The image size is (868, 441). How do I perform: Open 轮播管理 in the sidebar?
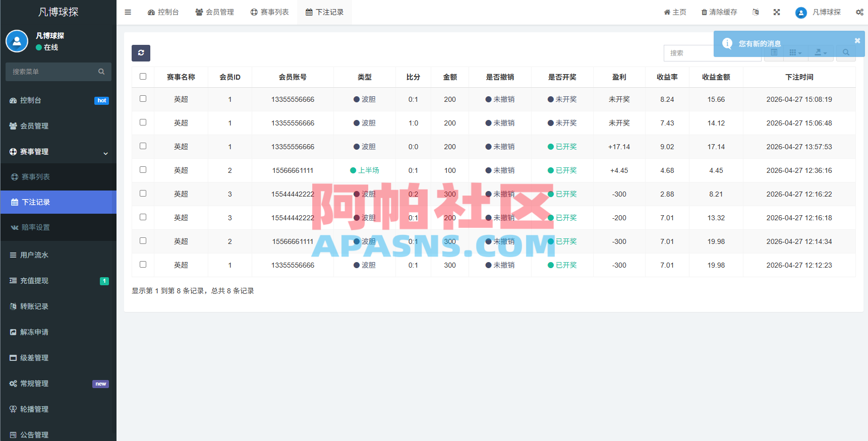[x=59, y=409]
